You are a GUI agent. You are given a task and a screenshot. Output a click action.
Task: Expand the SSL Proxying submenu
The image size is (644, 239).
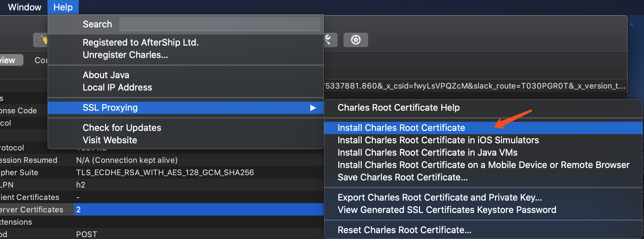185,108
